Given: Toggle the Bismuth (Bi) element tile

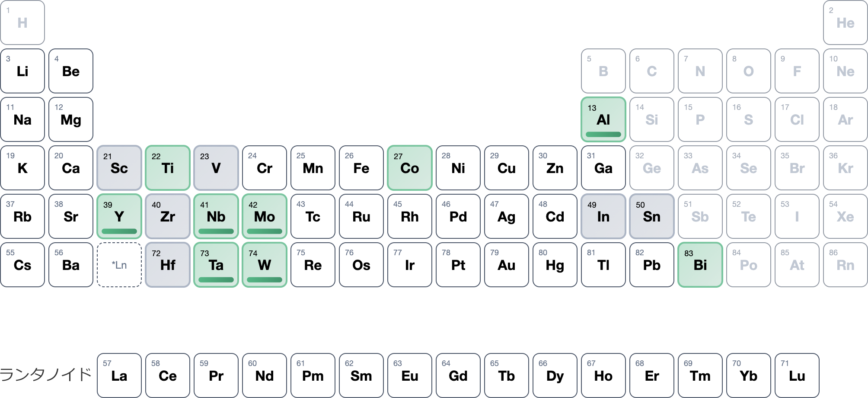Looking at the screenshot, I should (700, 265).
